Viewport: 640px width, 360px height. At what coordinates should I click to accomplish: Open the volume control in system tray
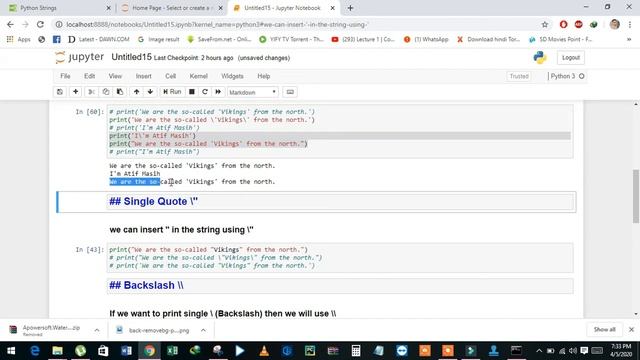click(x=573, y=351)
